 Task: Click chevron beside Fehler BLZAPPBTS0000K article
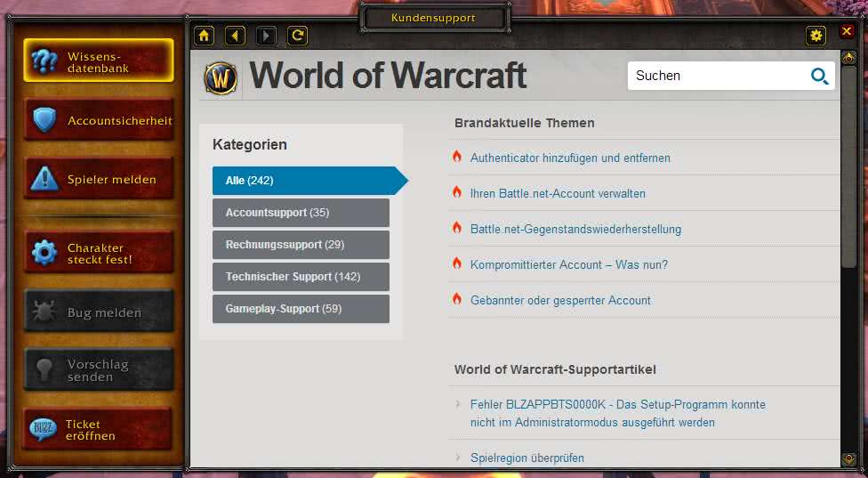458,404
